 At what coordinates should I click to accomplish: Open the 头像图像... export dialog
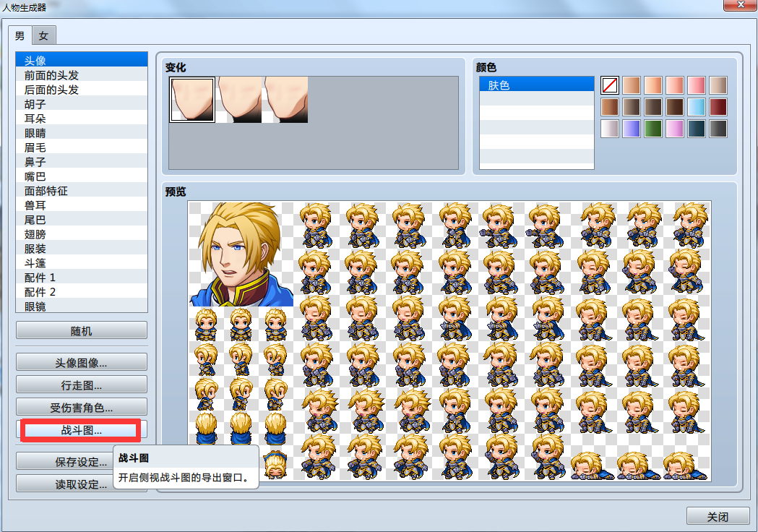tap(82, 362)
